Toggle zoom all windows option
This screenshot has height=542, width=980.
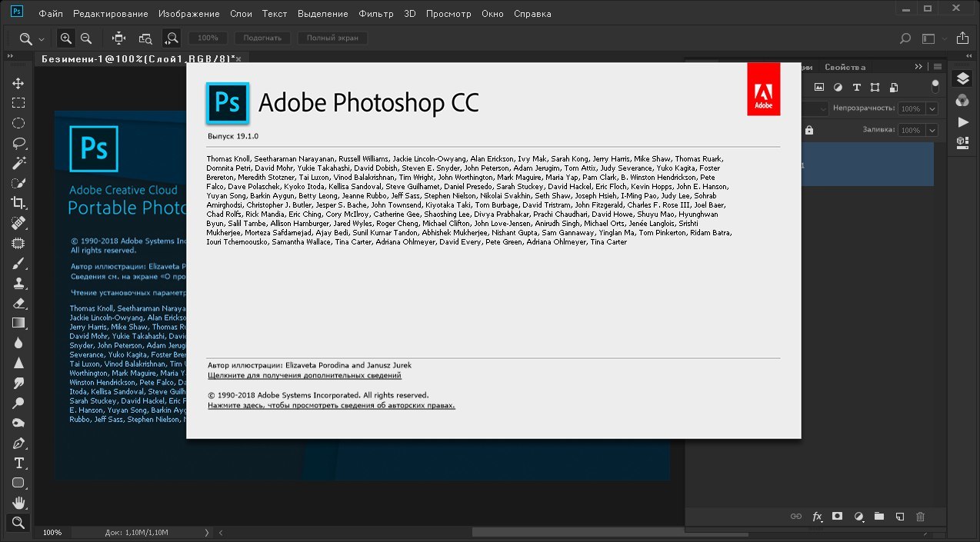pyautogui.click(x=145, y=38)
